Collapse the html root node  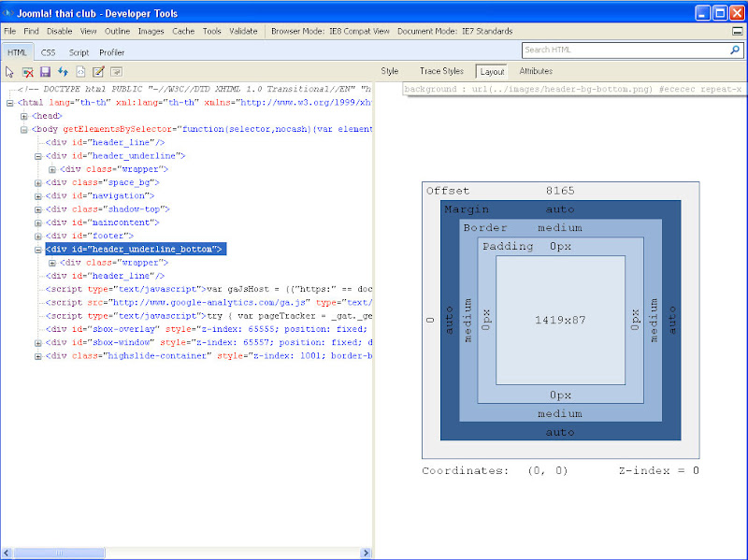coord(9,103)
